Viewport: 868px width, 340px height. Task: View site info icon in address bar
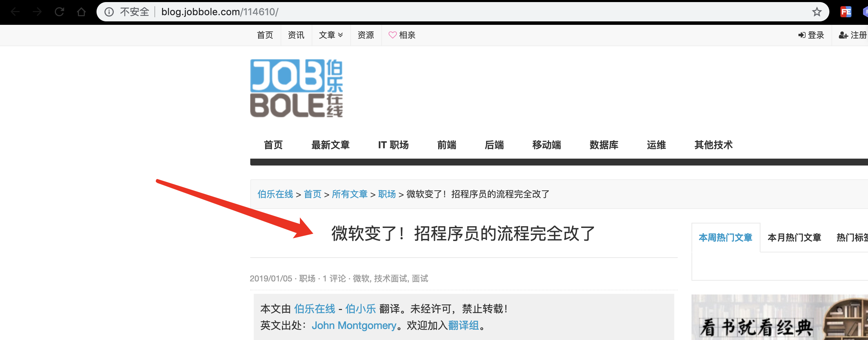109,12
